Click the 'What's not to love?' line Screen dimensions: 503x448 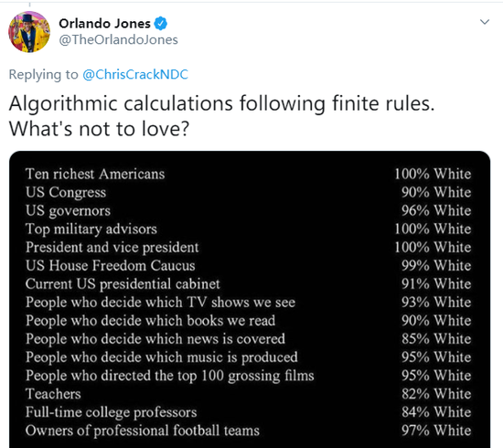tap(99, 129)
